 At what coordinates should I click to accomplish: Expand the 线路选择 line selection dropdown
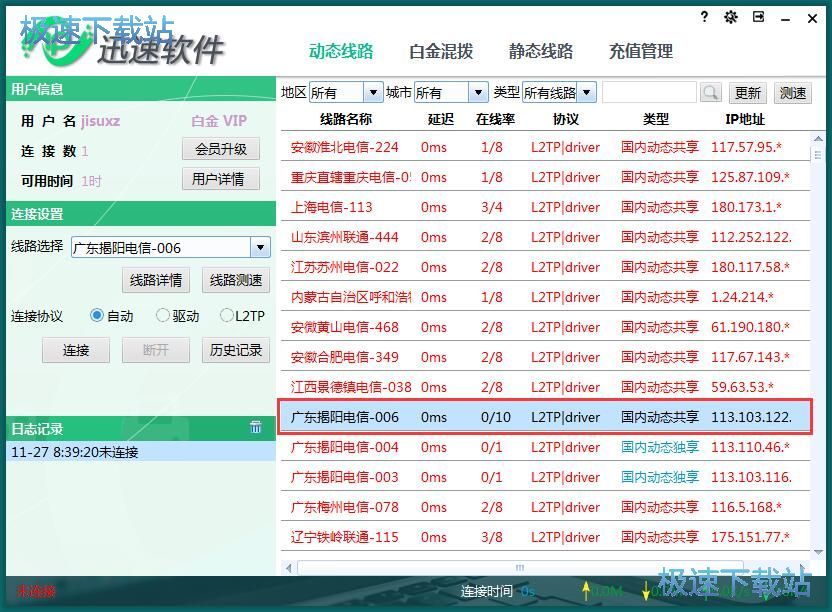[x=260, y=246]
